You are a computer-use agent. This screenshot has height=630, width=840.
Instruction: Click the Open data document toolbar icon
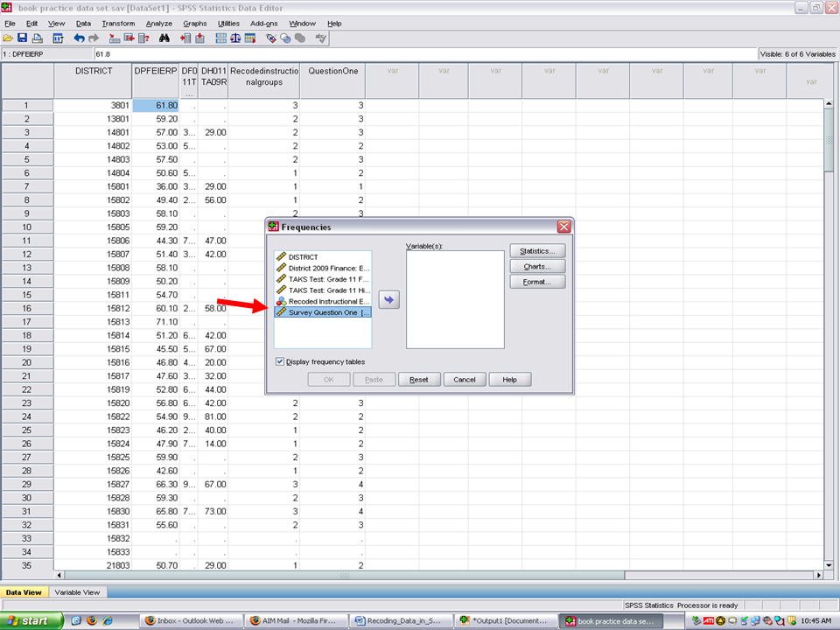click(x=8, y=38)
